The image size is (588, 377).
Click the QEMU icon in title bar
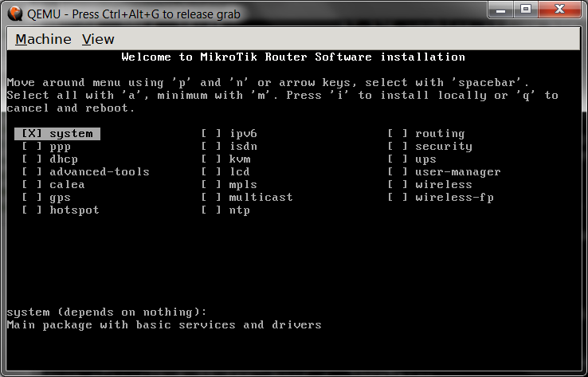[15, 14]
